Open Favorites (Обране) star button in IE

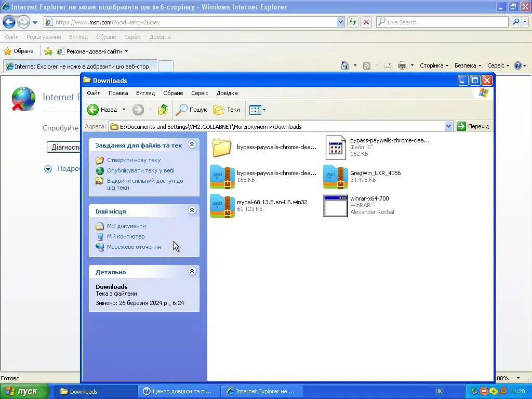(19, 51)
